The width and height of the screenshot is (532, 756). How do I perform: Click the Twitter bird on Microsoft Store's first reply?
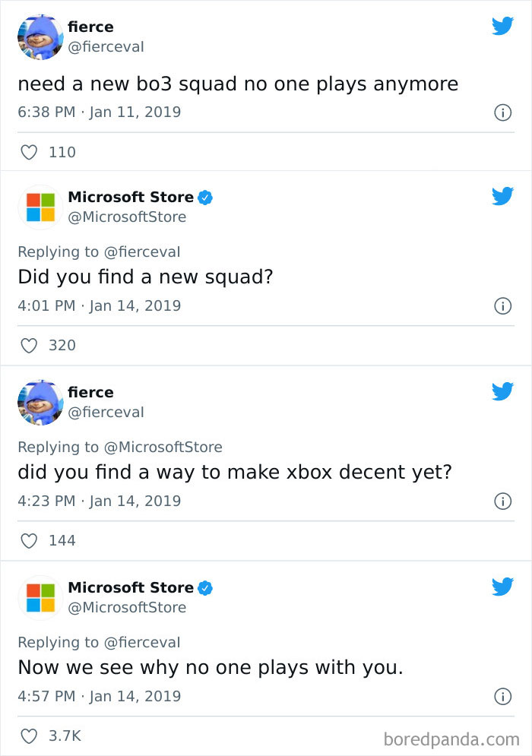click(x=502, y=196)
